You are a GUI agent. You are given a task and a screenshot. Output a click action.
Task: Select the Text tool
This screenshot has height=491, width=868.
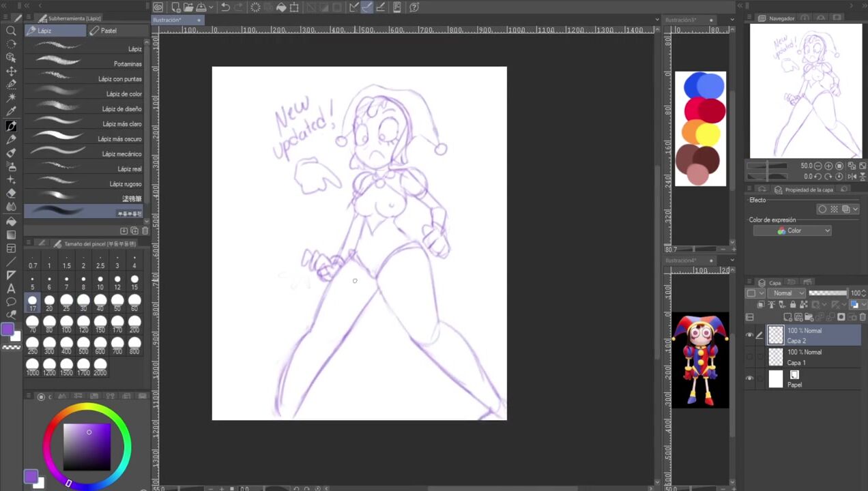(11, 288)
